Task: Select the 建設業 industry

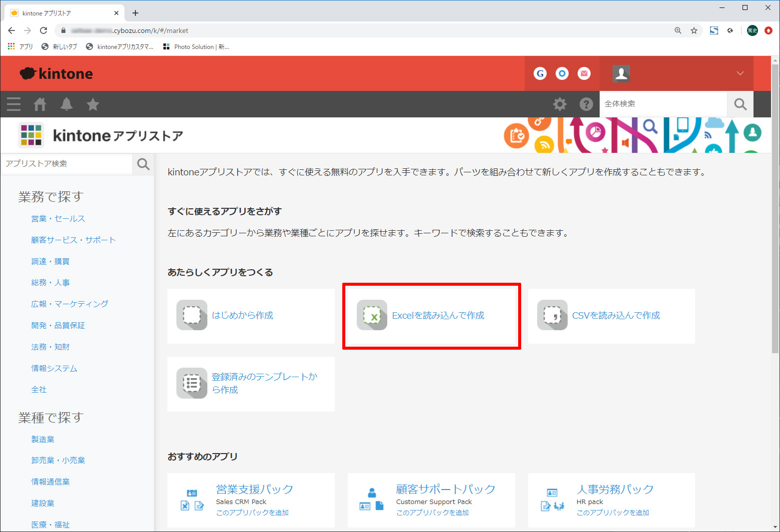Action: (x=43, y=503)
